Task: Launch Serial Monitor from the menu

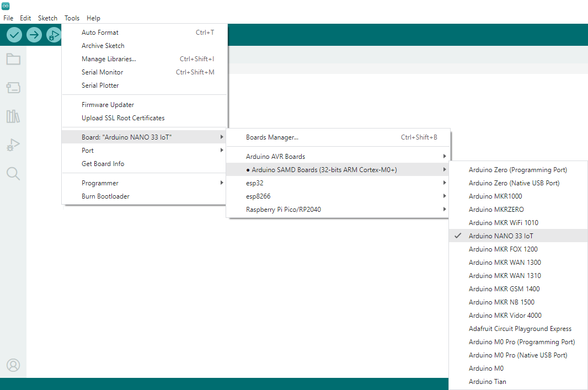Action: pos(145,72)
